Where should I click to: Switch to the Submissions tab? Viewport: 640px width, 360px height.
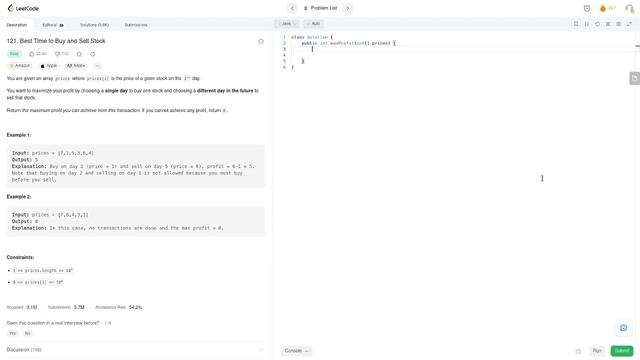pos(136,25)
